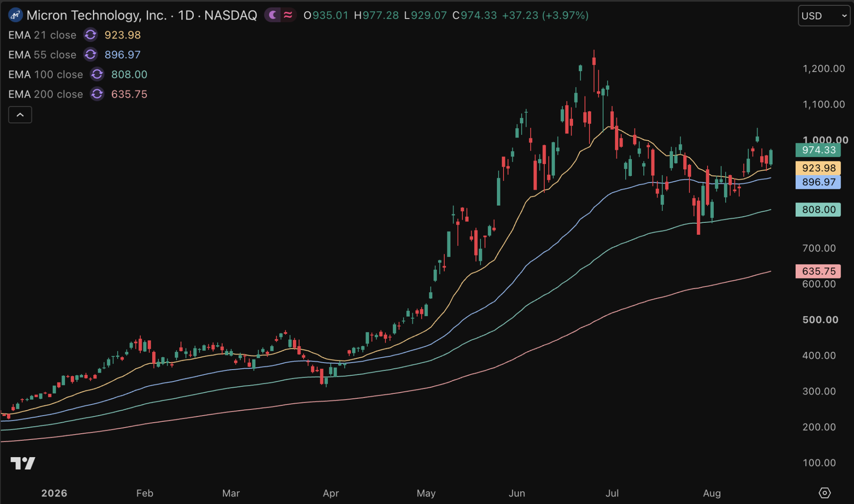Click the EMA 55 value 896.97 in legend
Screen dimensions: 854x504
(x=123, y=55)
